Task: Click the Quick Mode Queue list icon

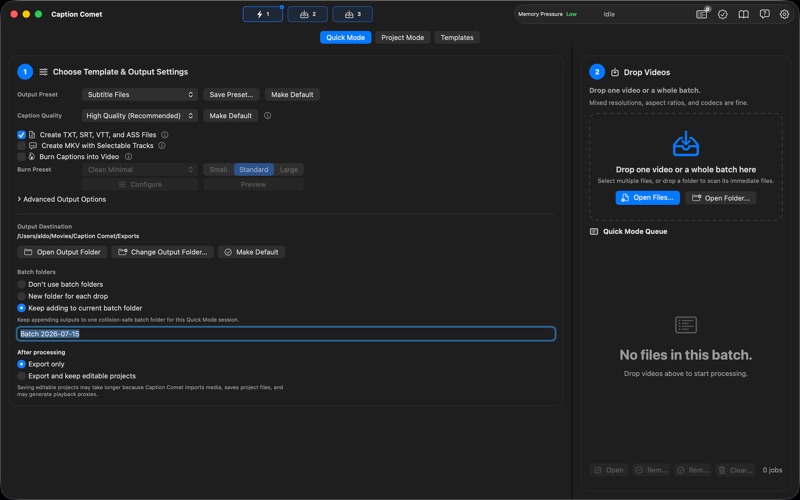Action: coord(594,232)
